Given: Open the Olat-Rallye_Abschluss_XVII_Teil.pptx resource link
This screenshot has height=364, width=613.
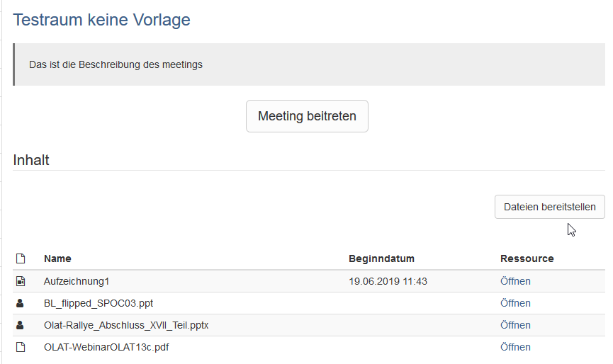Looking at the screenshot, I should pos(515,326).
